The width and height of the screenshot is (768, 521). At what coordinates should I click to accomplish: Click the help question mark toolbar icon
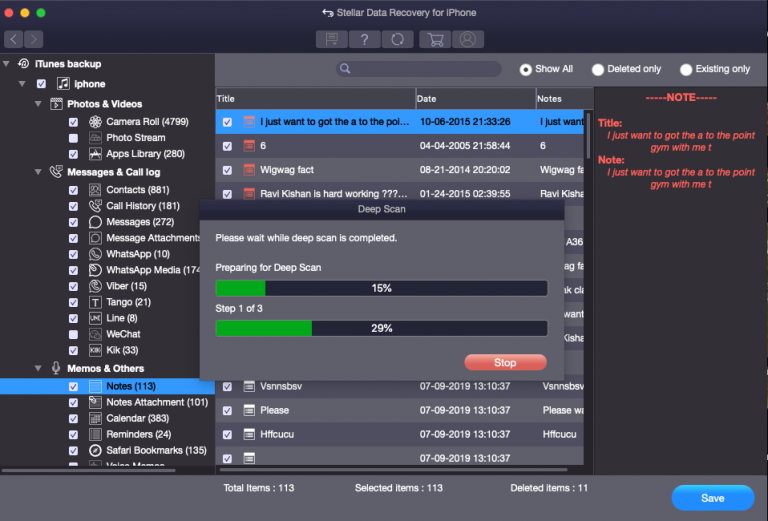pyautogui.click(x=365, y=39)
